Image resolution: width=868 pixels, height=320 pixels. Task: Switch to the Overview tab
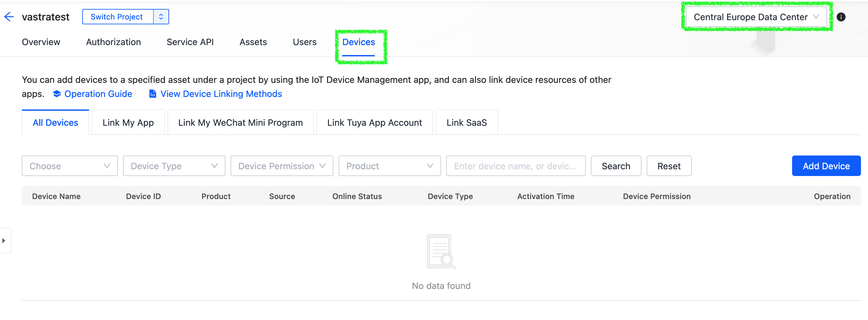point(41,42)
